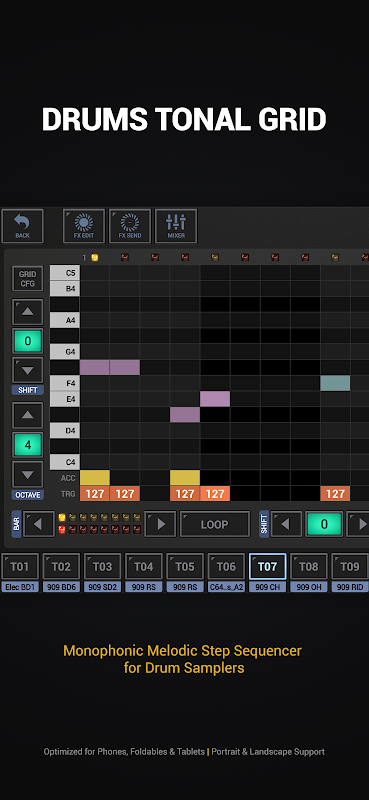Tap the C5 piano key
The width and height of the screenshot is (369, 800).
click(65, 272)
